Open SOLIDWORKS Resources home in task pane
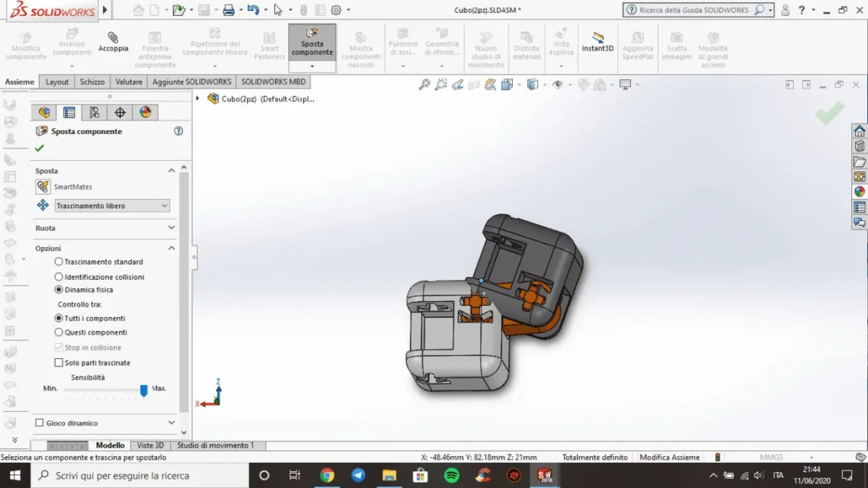This screenshot has height=488, width=868. coord(859,131)
